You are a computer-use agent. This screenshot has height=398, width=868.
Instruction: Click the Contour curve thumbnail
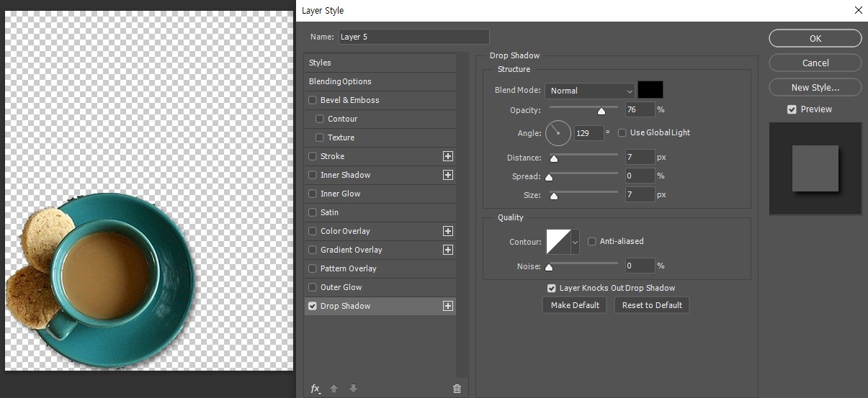[558, 242]
